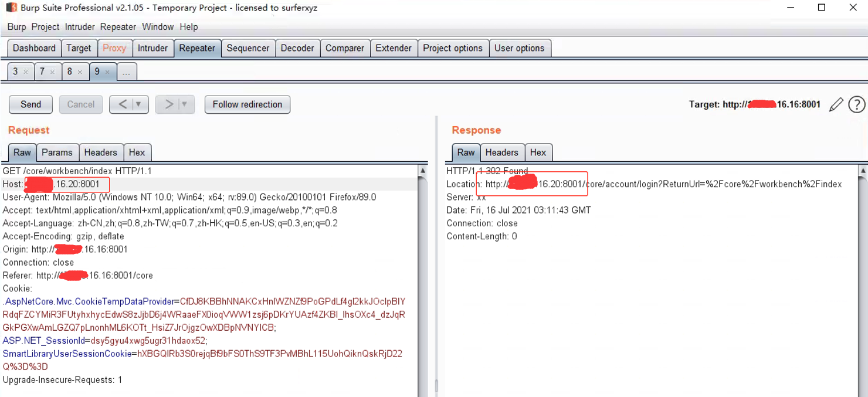868x397 pixels.
Task: Select the Response Hex tab
Action: 538,152
